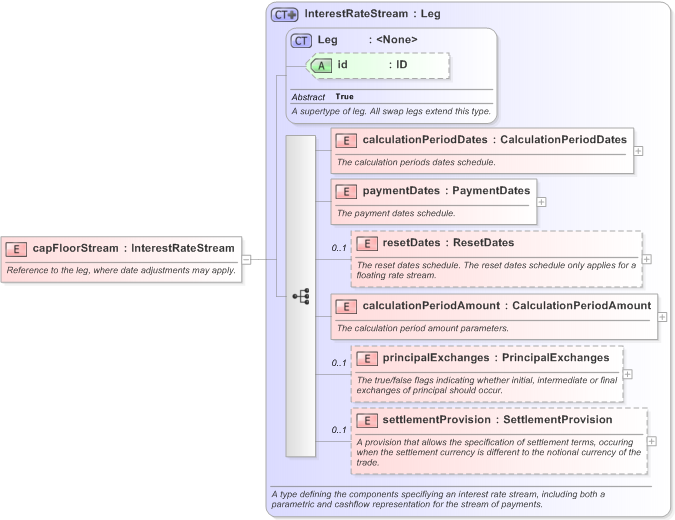675x520 pixels.
Task: Click 'The true/false flags' description text
Action: tap(487, 385)
